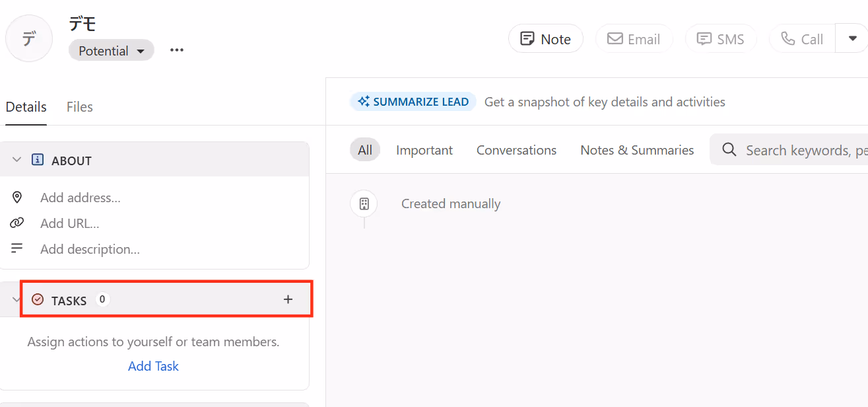Click the search magnifier icon
The width and height of the screenshot is (868, 407).
[729, 150]
